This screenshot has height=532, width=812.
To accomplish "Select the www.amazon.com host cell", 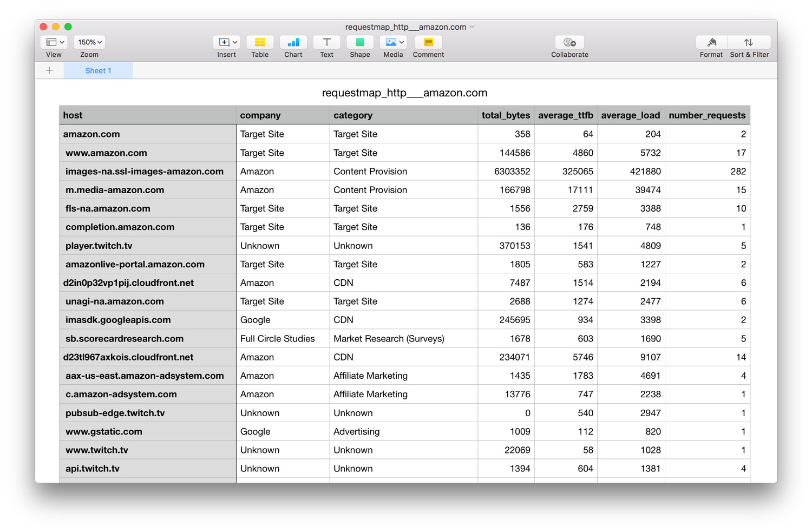I will click(x=148, y=153).
